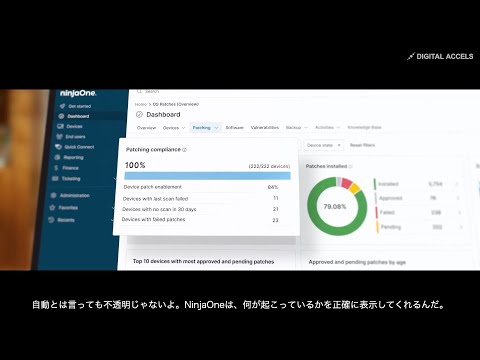Click the search magnifier icon
The height and width of the screenshot is (360, 480).
[139, 91]
